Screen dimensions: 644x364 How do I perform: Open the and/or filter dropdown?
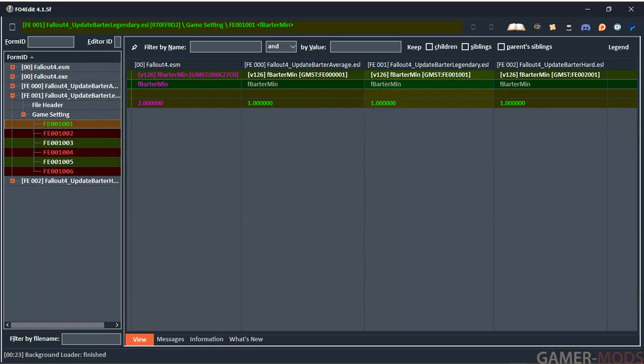(x=281, y=47)
